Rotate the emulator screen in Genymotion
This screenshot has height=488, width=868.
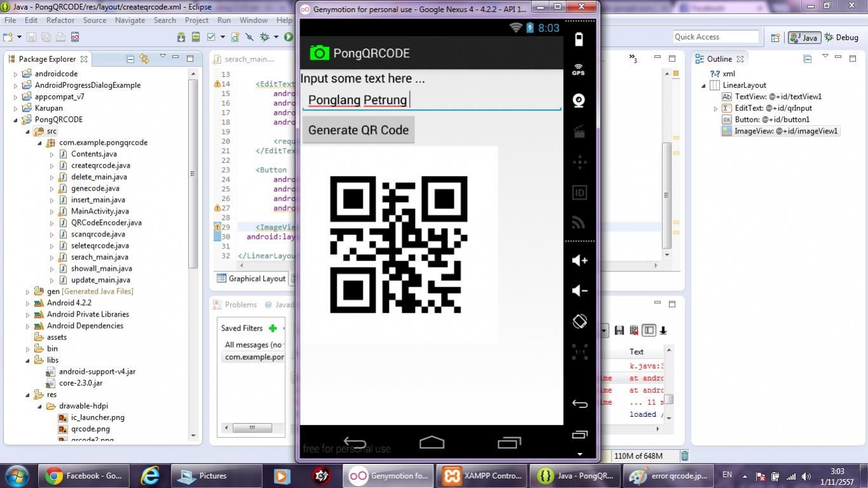click(x=580, y=322)
